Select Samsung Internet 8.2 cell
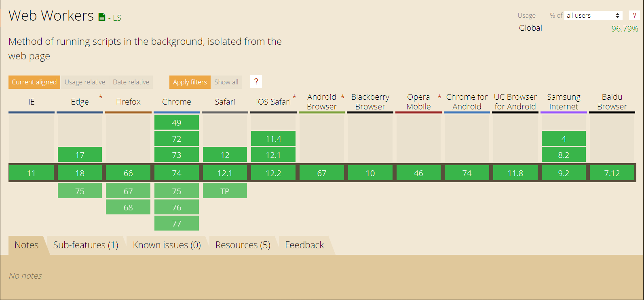This screenshot has width=644, height=300. [x=564, y=155]
